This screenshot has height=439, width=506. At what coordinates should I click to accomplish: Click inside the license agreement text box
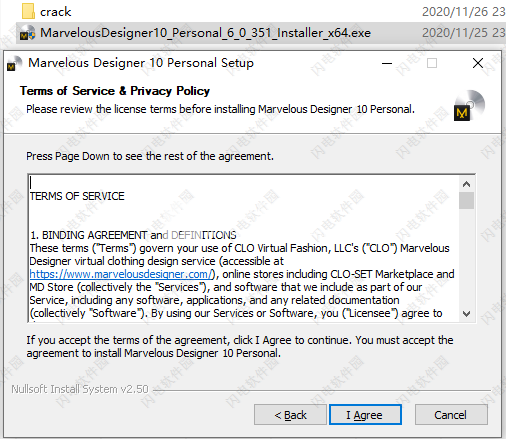click(x=244, y=248)
